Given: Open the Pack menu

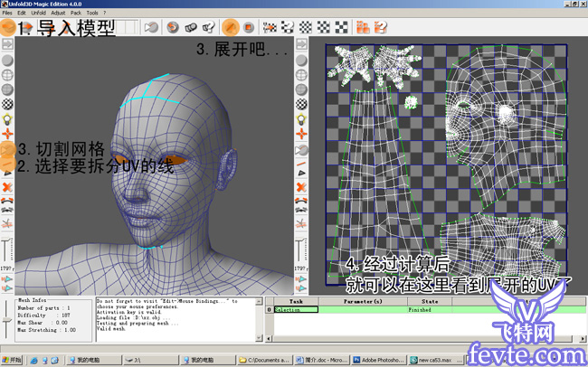Looking at the screenshot, I should click(76, 13).
